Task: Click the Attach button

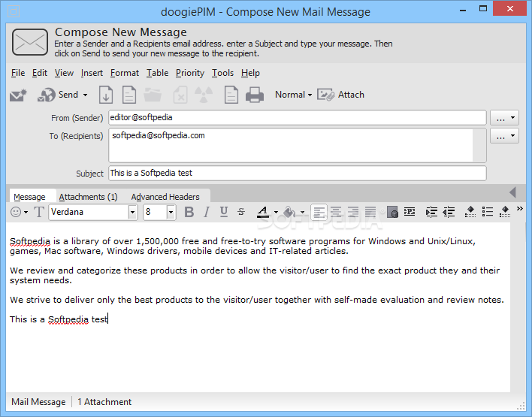Action: [340, 95]
